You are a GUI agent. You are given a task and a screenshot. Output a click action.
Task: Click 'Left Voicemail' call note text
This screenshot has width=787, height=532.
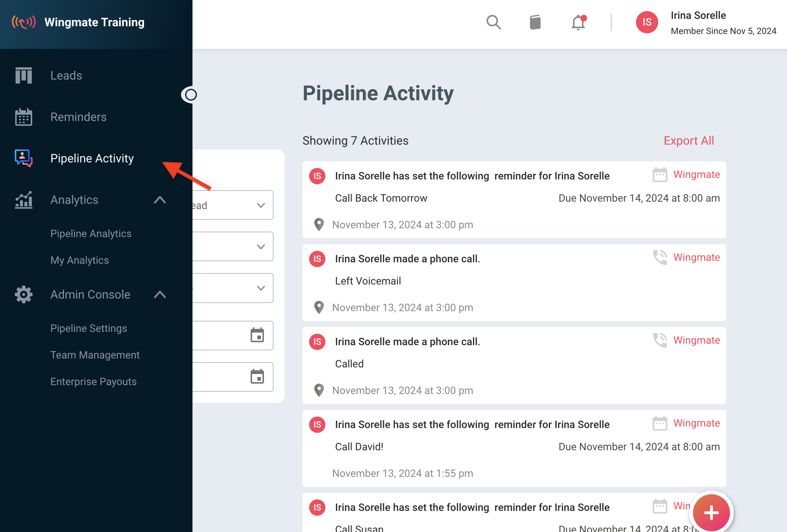(x=368, y=281)
